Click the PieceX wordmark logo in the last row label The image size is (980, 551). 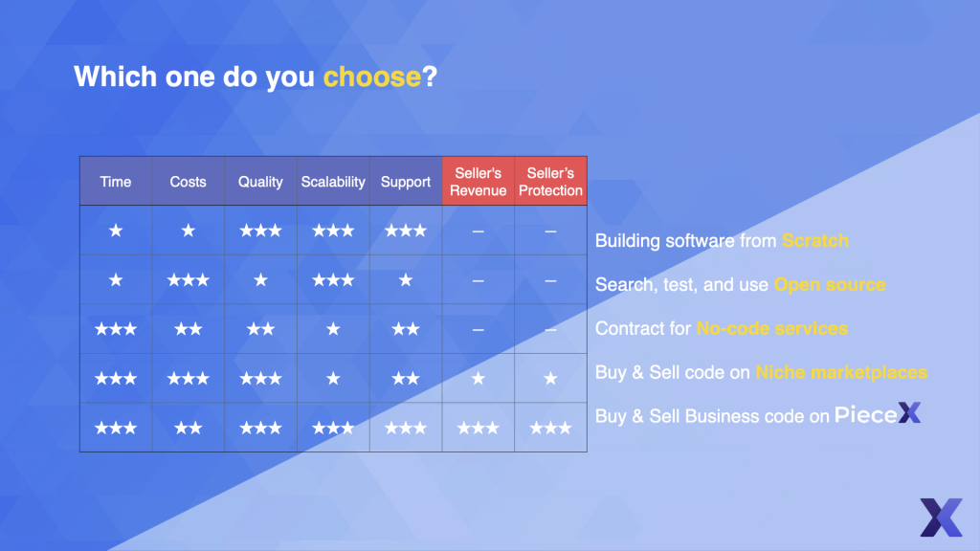[878, 413]
